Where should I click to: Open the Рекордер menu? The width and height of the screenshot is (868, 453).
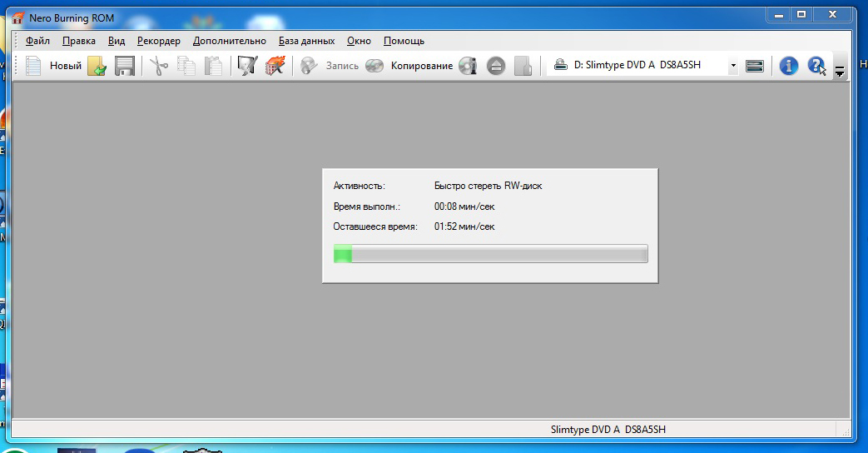[159, 41]
